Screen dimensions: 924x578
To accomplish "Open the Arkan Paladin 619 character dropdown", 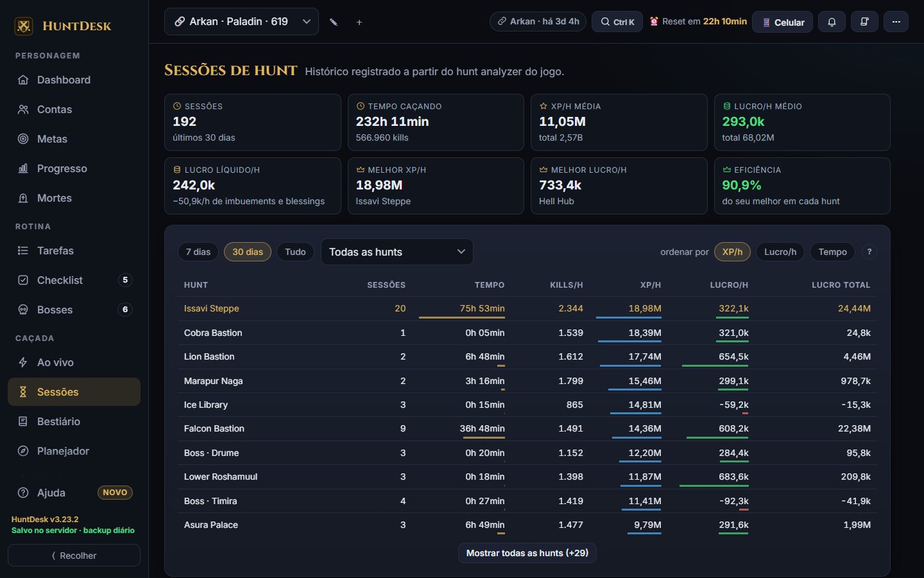I will [x=241, y=21].
